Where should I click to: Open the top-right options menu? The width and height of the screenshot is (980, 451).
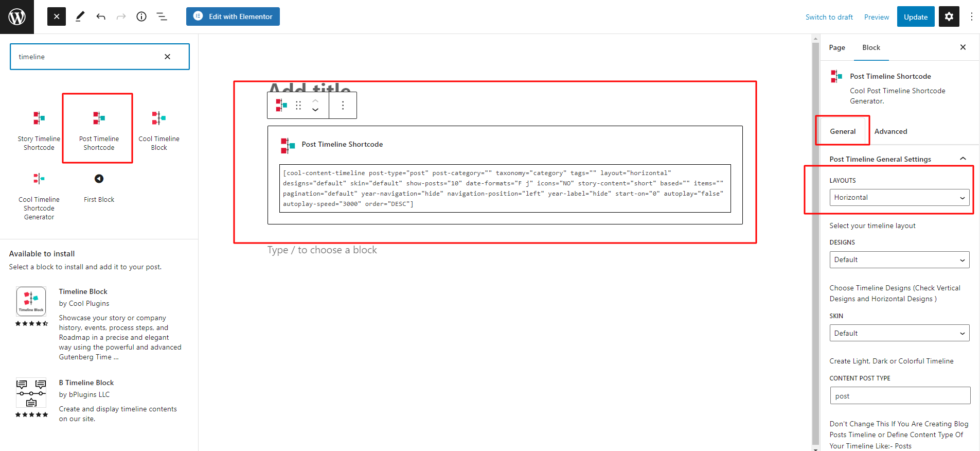tap(971, 16)
